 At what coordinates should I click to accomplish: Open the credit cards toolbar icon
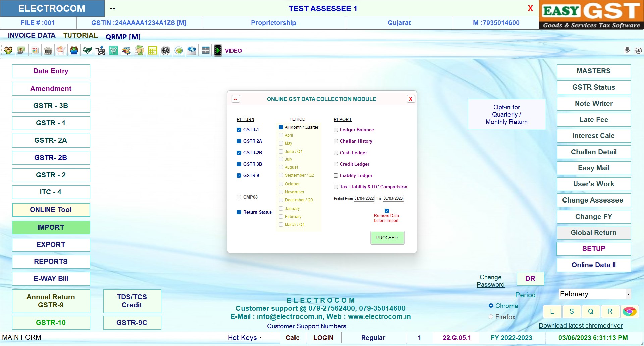(126, 51)
